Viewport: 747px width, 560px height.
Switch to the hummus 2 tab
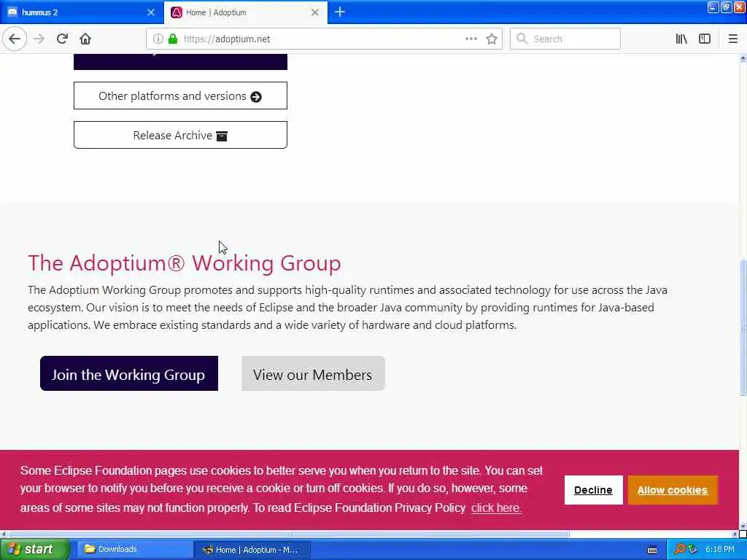81,12
